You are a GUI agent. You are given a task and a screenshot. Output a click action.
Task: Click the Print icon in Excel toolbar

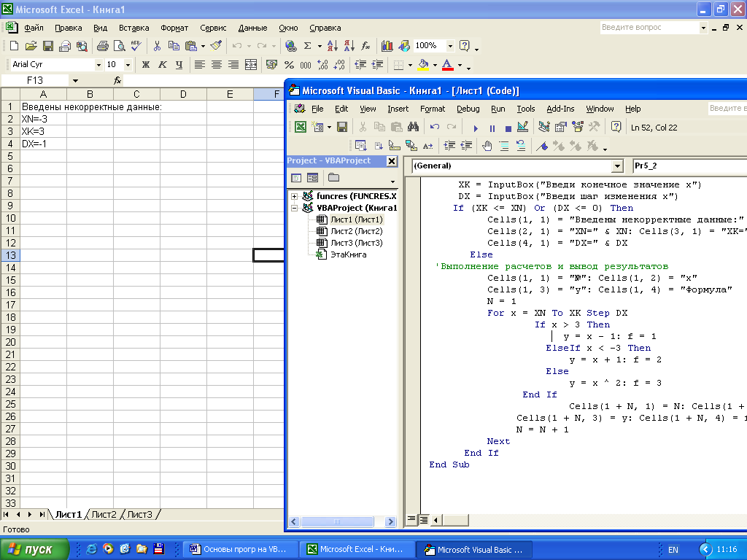pos(102,46)
